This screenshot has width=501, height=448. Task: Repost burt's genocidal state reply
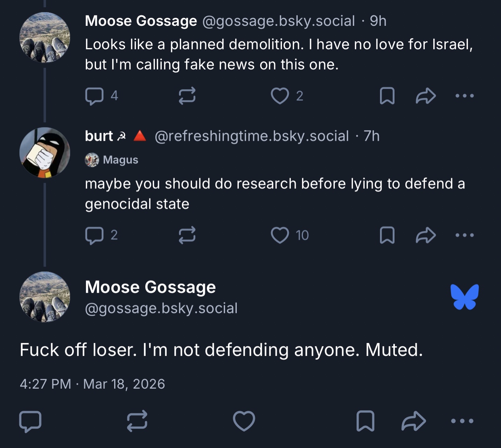(x=187, y=235)
